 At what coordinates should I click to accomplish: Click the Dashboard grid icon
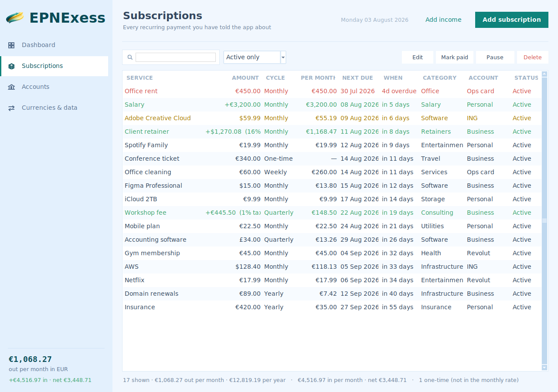coord(11,45)
